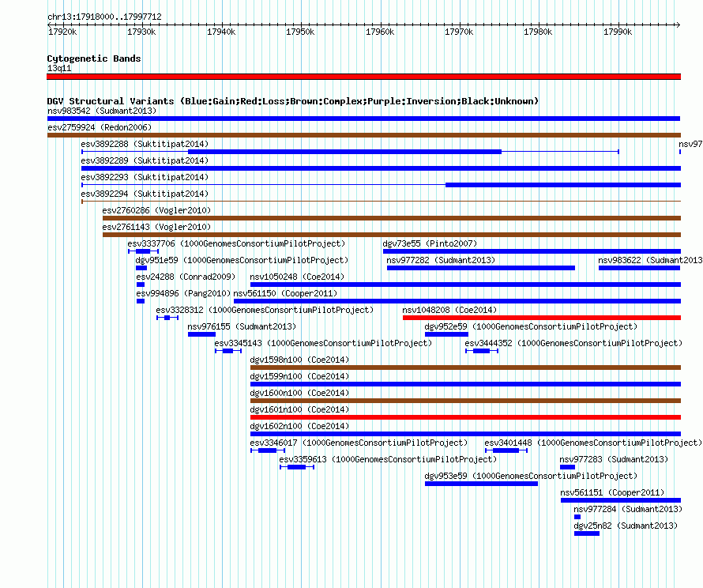The height and width of the screenshot is (588, 703).
Task: Click the blue bar under dgv952e59
Action: pos(446,334)
